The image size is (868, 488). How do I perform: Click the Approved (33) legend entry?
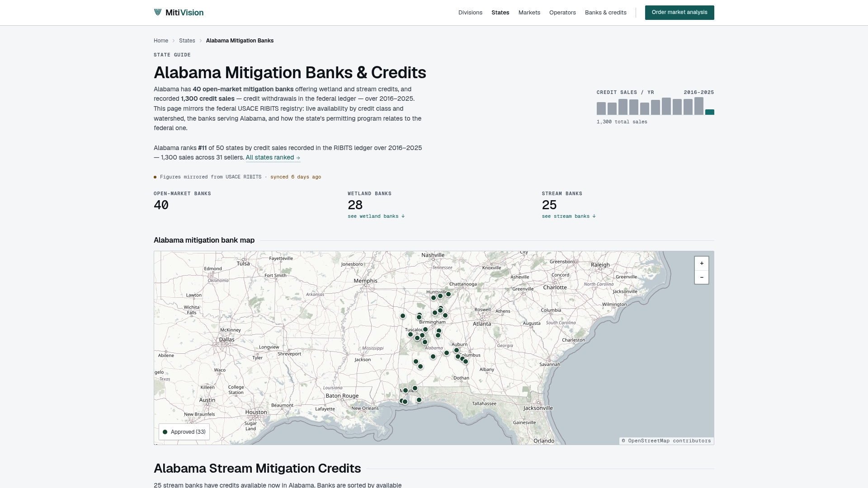pos(184,432)
